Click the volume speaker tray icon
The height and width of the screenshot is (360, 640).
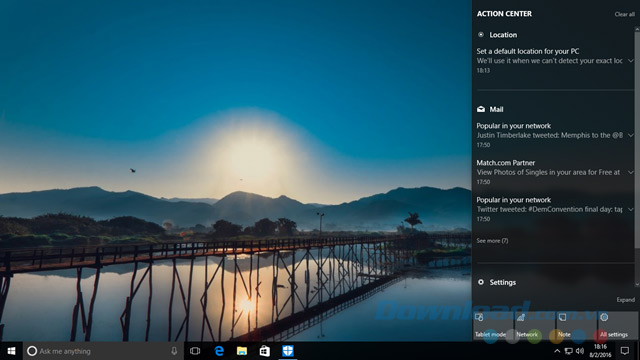pos(580,351)
